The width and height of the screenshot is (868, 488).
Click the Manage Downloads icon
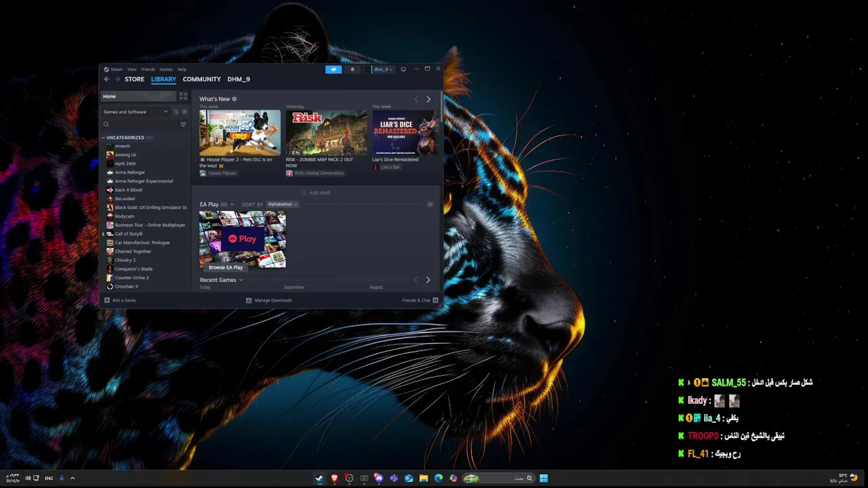[249, 300]
